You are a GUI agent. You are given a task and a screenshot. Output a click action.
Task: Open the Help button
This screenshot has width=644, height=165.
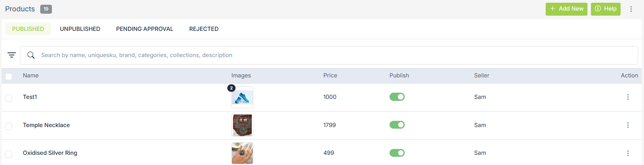(605, 9)
